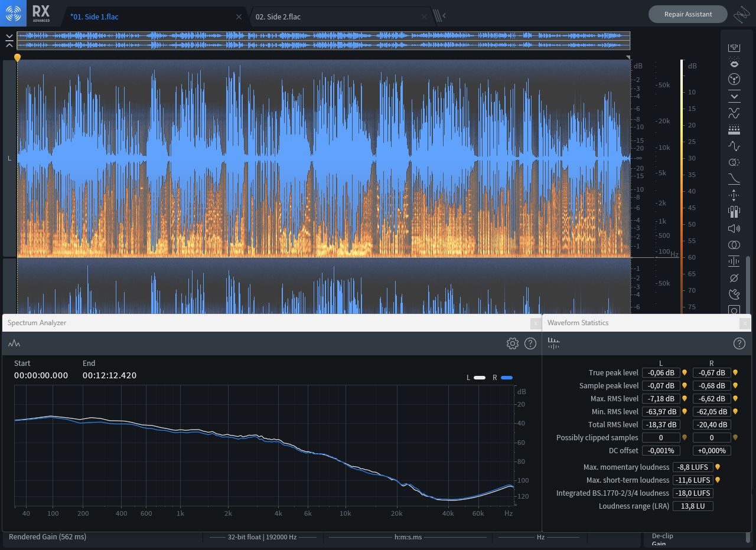Switch to the 02. Side 2.flac tab
The width and height of the screenshot is (756, 550).
[278, 17]
